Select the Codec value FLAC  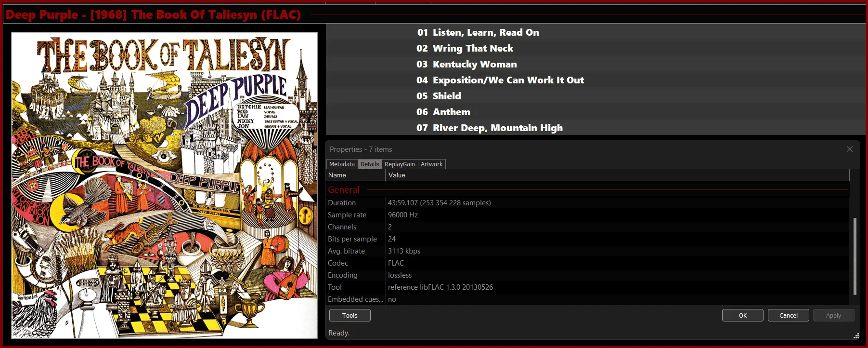tap(396, 263)
